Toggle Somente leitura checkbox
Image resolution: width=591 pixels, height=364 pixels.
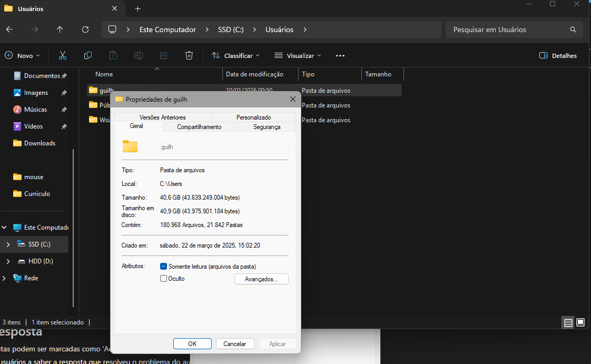click(164, 267)
